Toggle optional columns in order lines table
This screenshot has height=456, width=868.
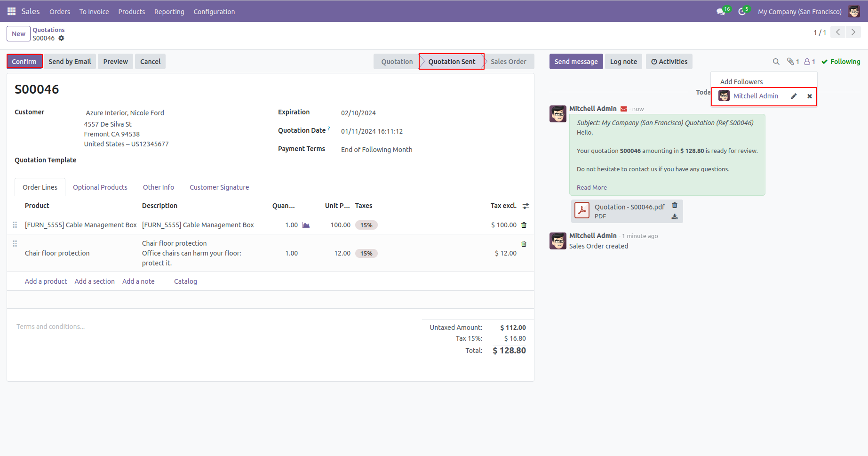pyautogui.click(x=526, y=206)
